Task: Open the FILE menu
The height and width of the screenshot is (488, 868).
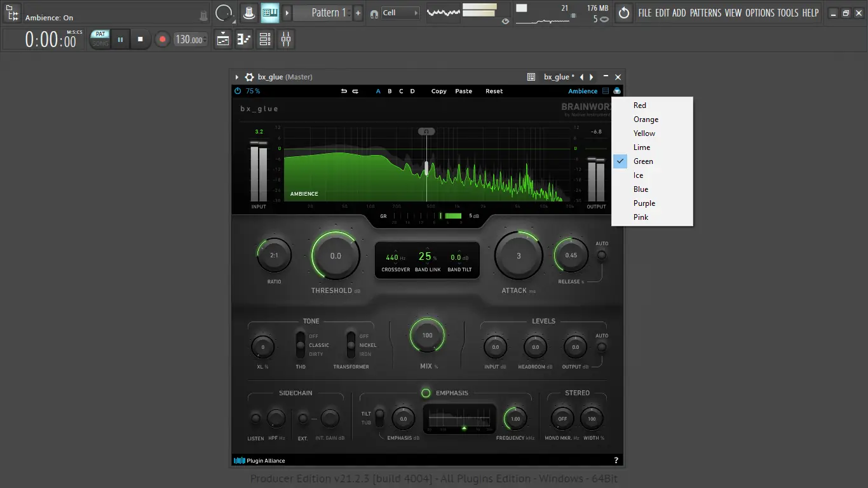Action: pos(645,13)
